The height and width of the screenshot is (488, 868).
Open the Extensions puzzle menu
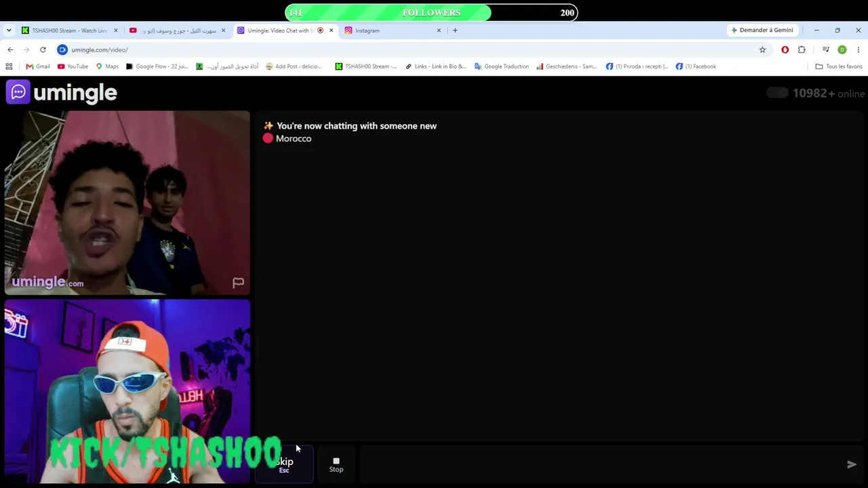click(x=802, y=49)
